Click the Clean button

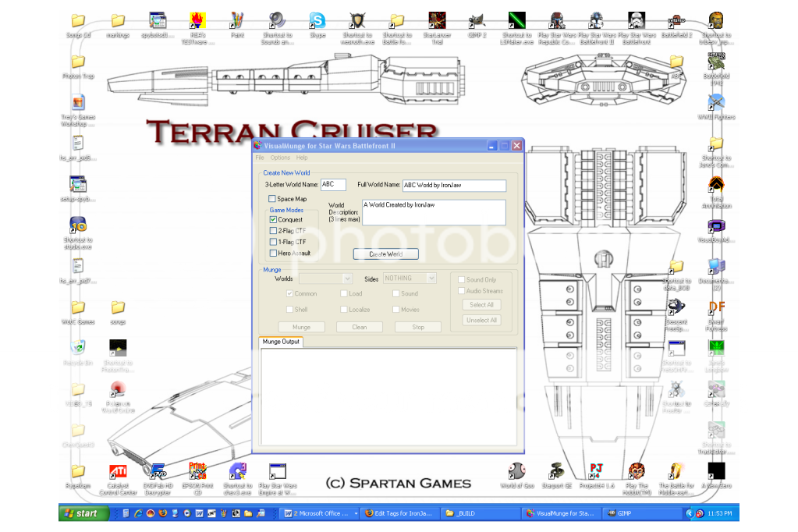click(360, 327)
